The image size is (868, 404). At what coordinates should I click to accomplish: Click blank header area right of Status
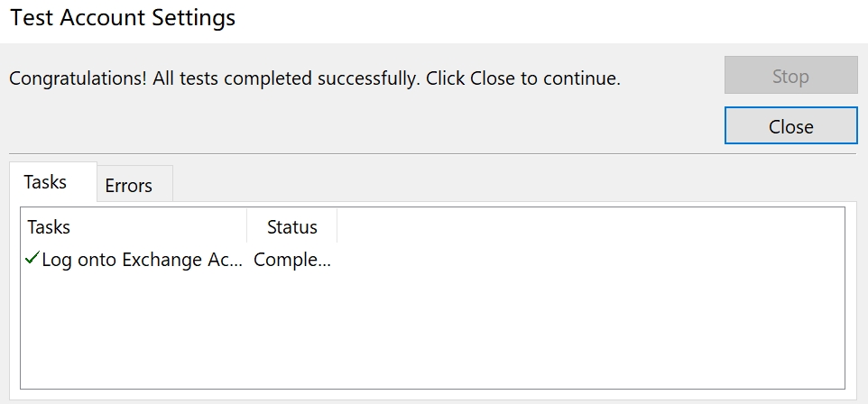click(586, 227)
